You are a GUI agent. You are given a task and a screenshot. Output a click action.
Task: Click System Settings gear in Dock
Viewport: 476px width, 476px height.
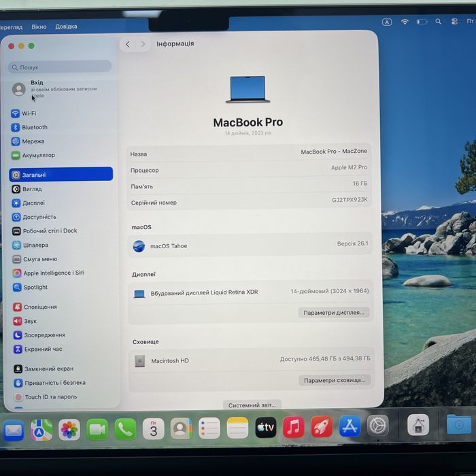(378, 426)
